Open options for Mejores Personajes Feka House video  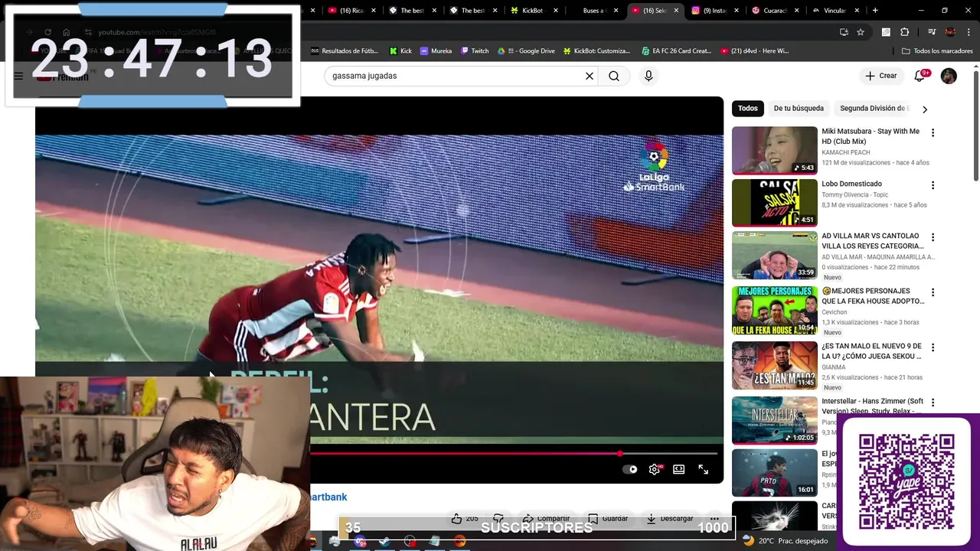(933, 292)
